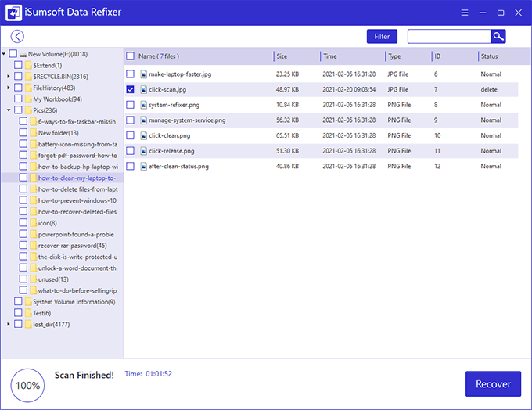
Task: Check the after-clean-status.png checkbox
Action: [x=131, y=166]
